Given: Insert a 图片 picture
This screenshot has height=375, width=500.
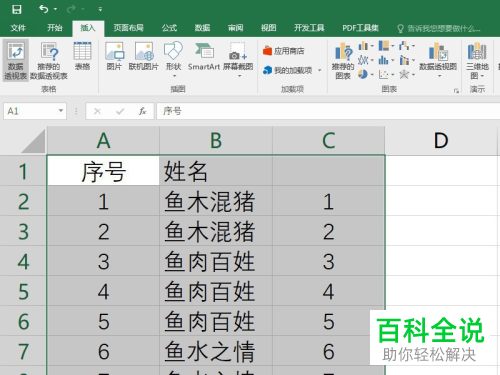Looking at the screenshot, I should click(114, 56).
